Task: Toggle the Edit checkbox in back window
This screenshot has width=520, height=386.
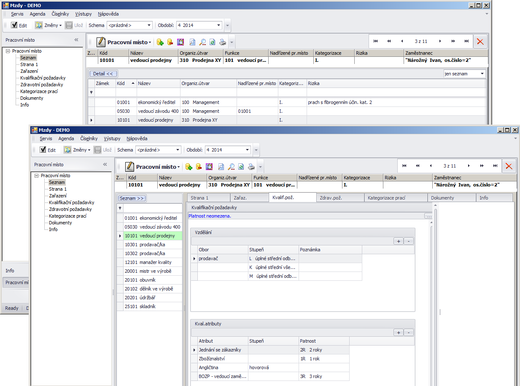Action: (14, 25)
